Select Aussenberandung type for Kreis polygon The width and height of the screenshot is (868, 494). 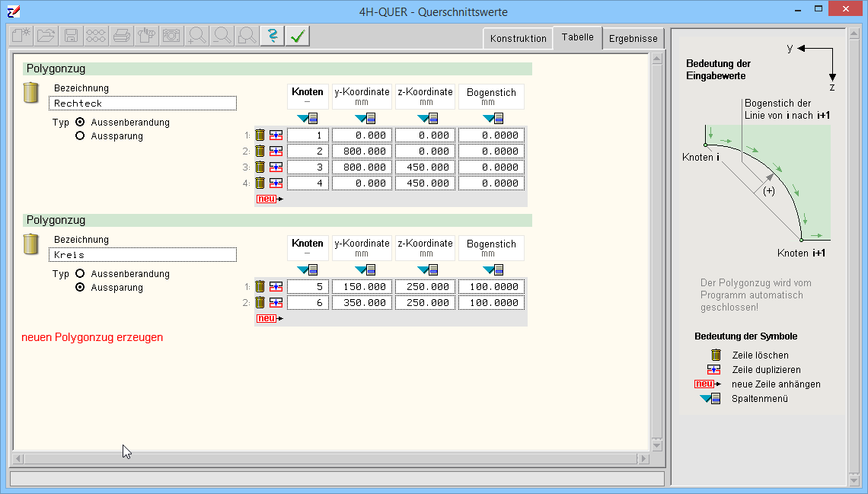80,274
